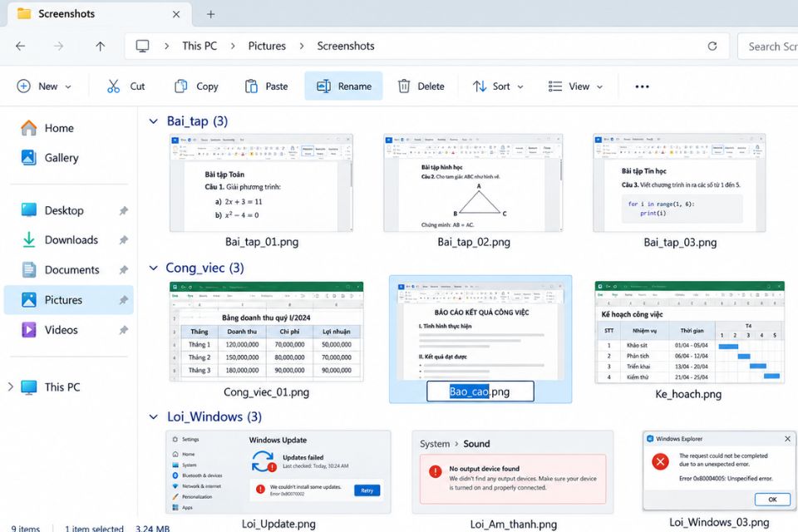Collapse the Cong_viec group
The width and height of the screenshot is (798, 532).
(x=153, y=268)
